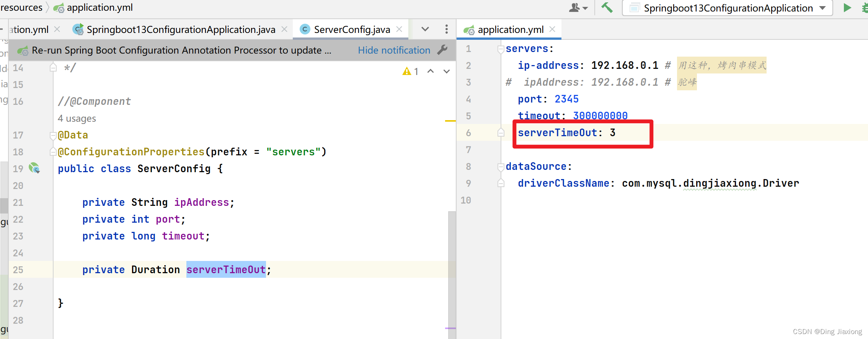
Task: Click the left editor vertical scrollbar thumb
Action: (x=452, y=275)
